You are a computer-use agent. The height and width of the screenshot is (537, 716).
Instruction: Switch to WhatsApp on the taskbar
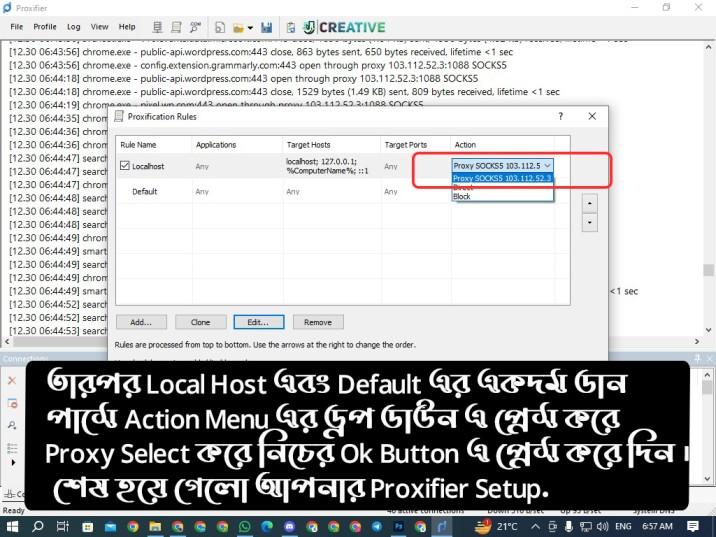coord(245,526)
